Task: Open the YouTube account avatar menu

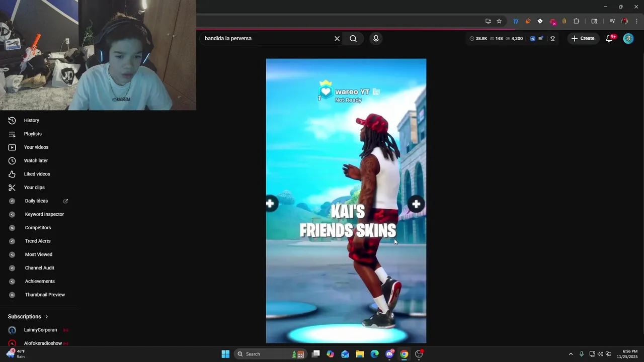Action: 628,39
